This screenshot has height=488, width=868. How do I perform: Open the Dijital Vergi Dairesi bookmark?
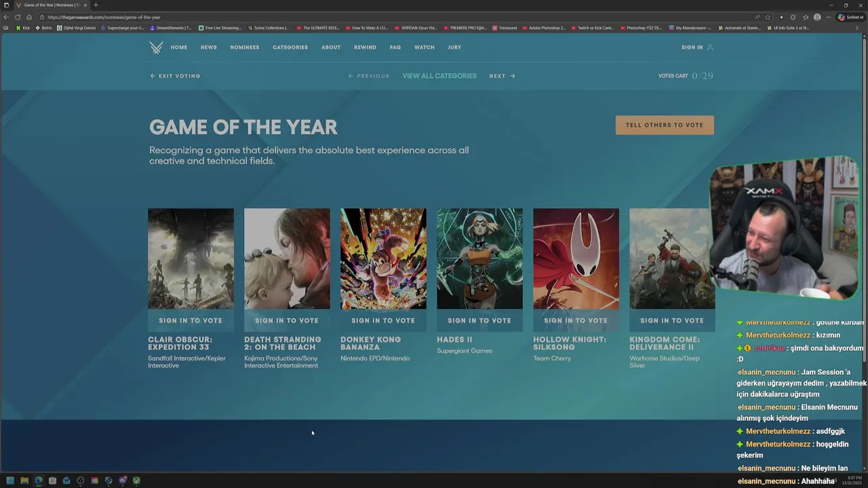pyautogui.click(x=77, y=28)
